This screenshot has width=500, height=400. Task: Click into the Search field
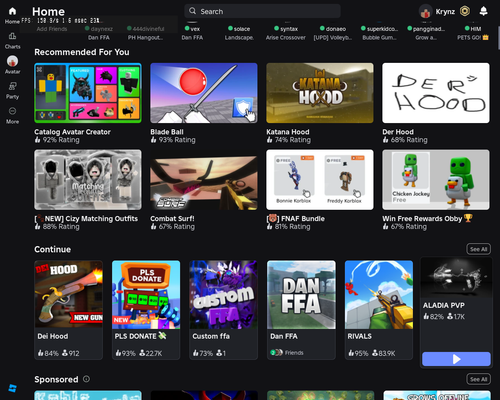tap(262, 11)
